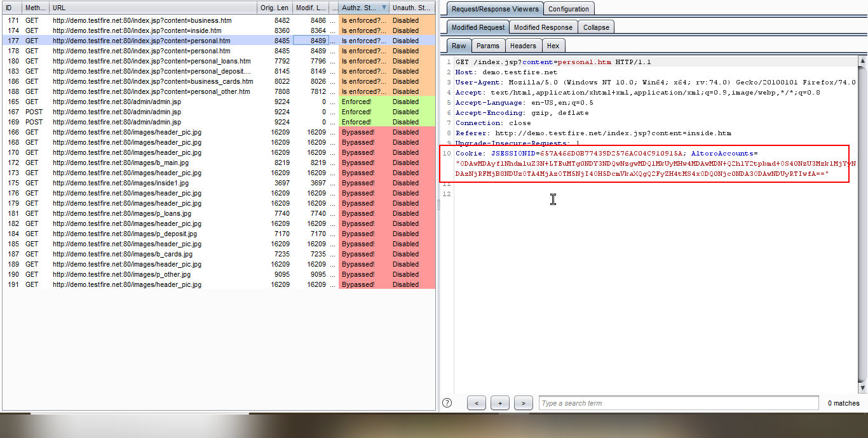Click the Host: demo.testfire.net header line
The height and width of the screenshot is (438, 868).
pos(506,72)
